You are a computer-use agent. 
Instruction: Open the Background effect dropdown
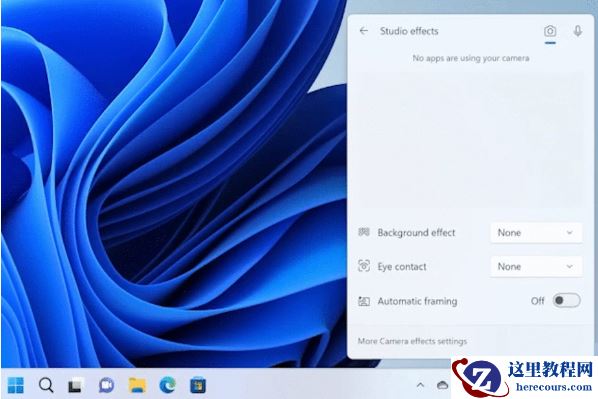[x=536, y=233]
